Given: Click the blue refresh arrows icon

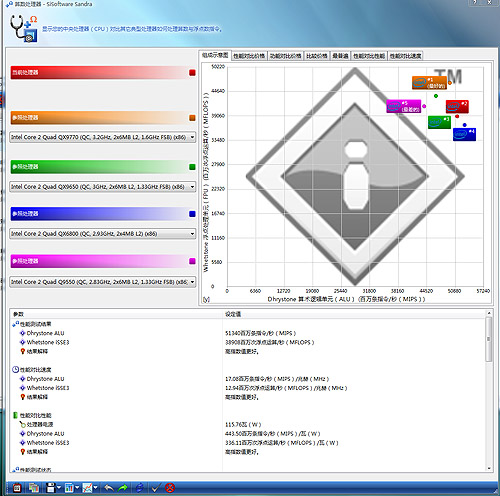Looking at the screenshot, I should point(140,488).
